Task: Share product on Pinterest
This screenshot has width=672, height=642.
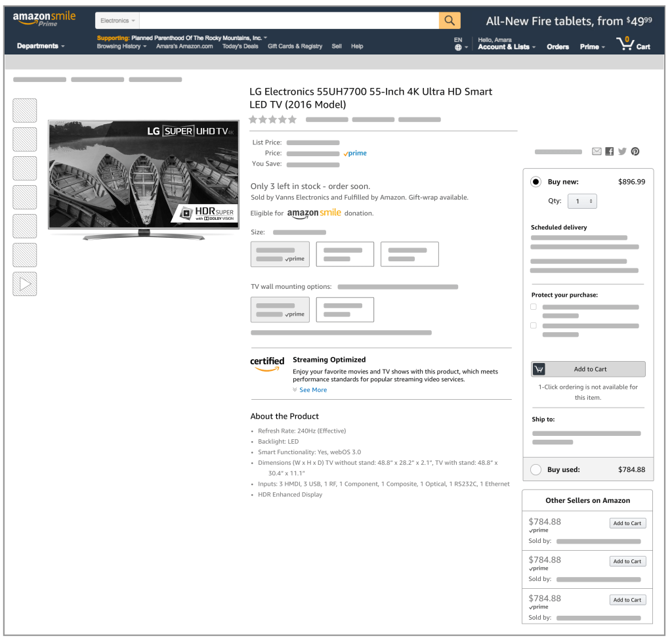Action: (635, 152)
